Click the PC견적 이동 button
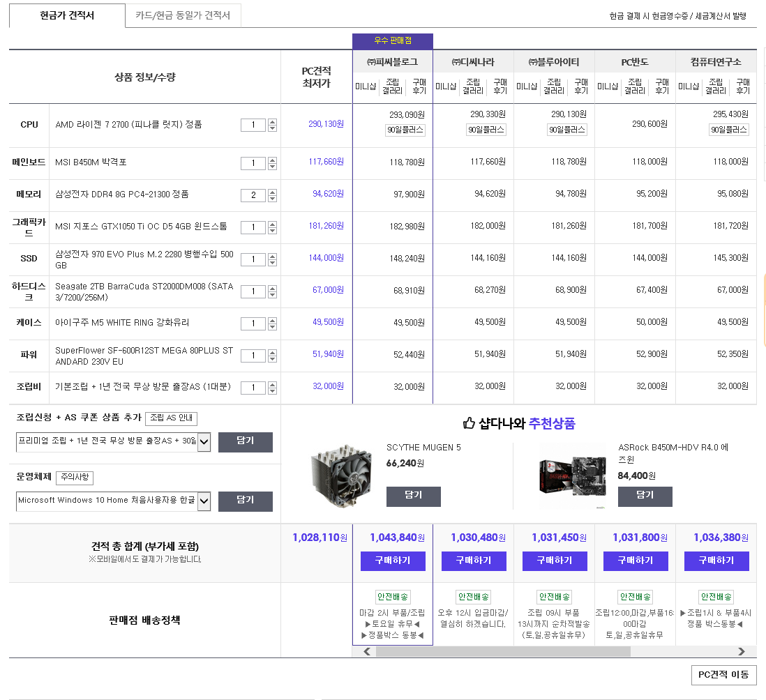 (723, 675)
